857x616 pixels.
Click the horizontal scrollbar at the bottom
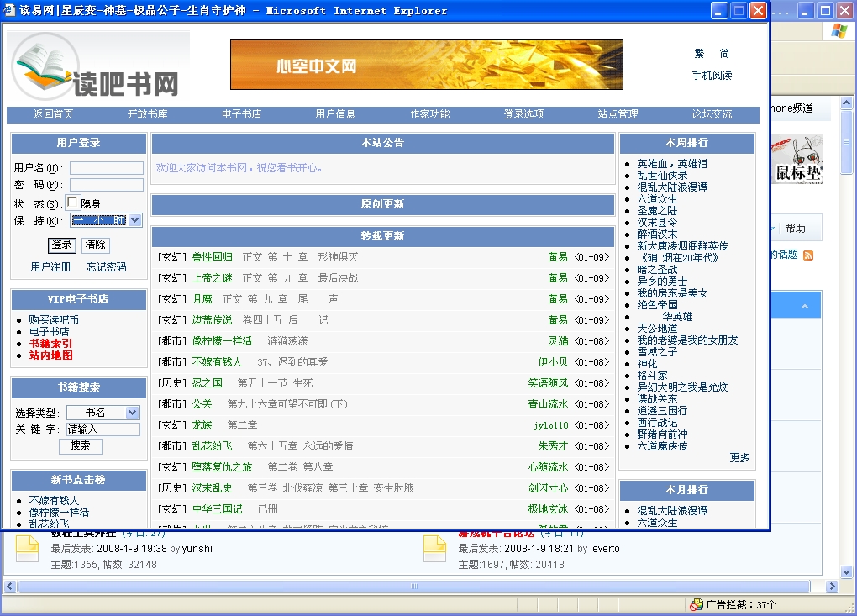413,586
